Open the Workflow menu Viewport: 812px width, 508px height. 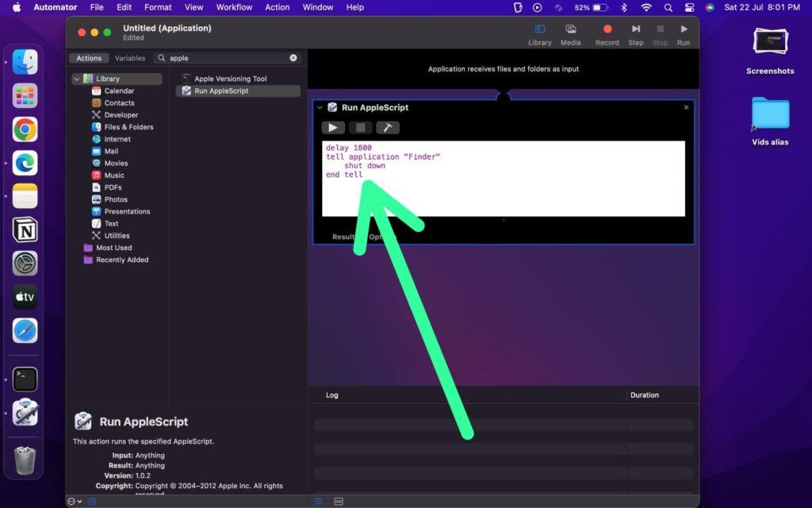click(234, 7)
